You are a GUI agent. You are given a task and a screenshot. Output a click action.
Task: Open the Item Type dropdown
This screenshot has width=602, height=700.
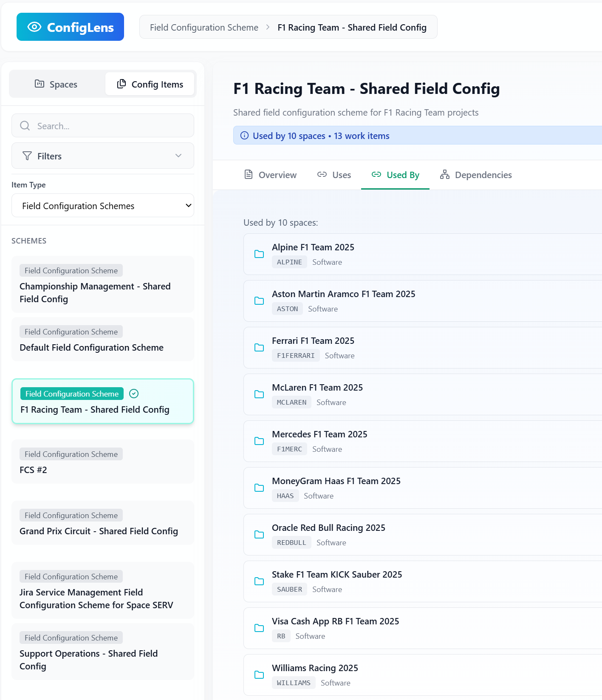(103, 206)
